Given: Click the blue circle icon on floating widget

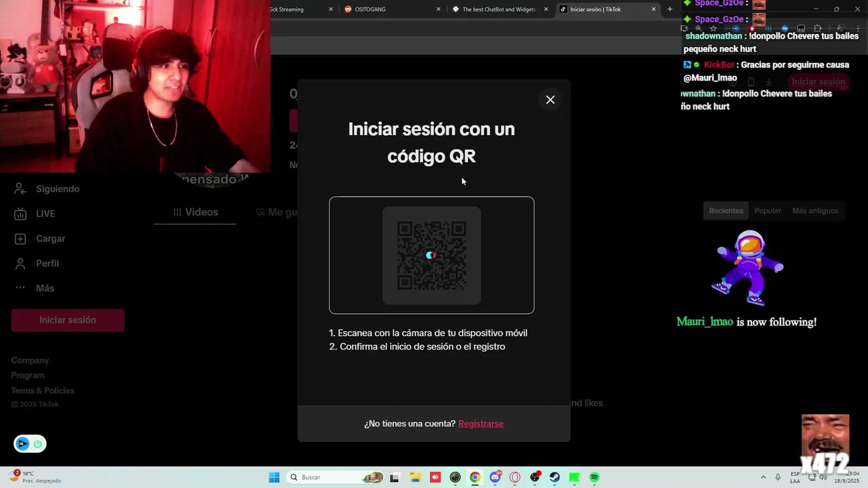Looking at the screenshot, I should pyautogui.click(x=22, y=444).
